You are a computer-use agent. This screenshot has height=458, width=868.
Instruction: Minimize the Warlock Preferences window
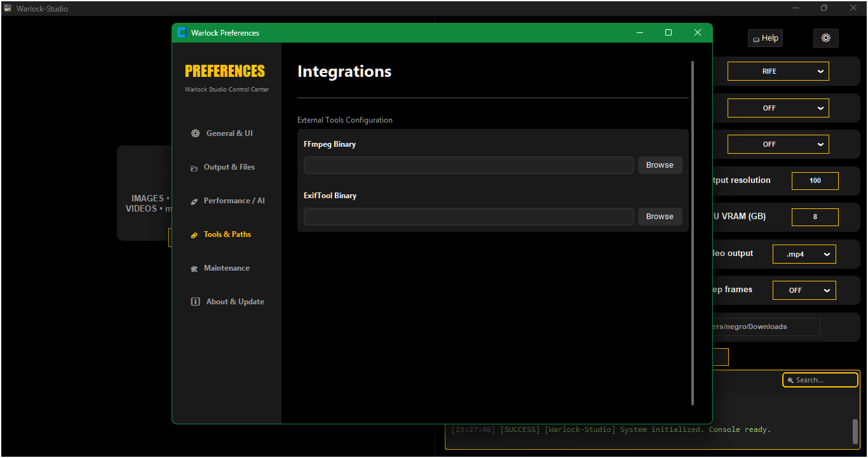tap(640, 33)
